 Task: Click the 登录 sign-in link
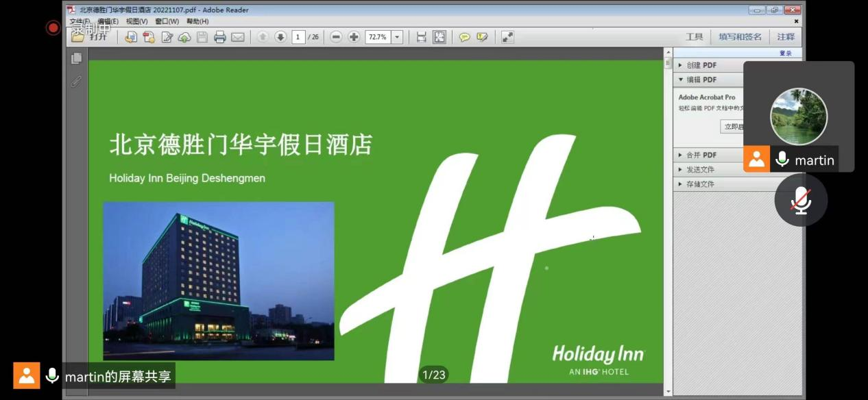785,53
